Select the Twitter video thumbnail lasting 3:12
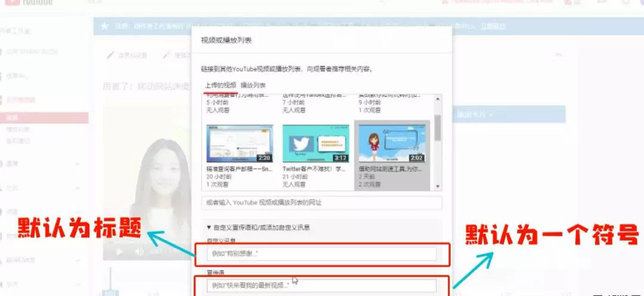The width and height of the screenshot is (644, 296). (315, 143)
